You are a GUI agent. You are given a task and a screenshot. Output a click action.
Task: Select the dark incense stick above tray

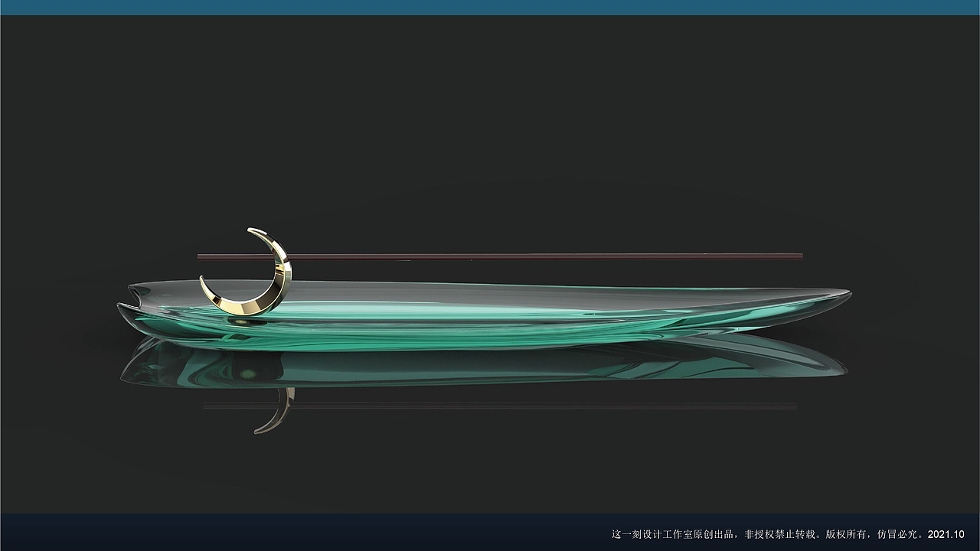click(x=500, y=256)
